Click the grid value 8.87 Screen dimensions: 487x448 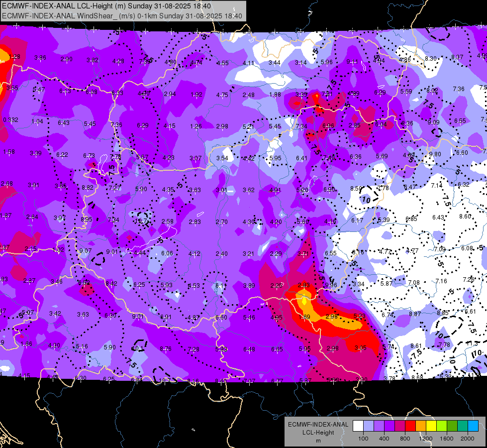click(x=415, y=314)
